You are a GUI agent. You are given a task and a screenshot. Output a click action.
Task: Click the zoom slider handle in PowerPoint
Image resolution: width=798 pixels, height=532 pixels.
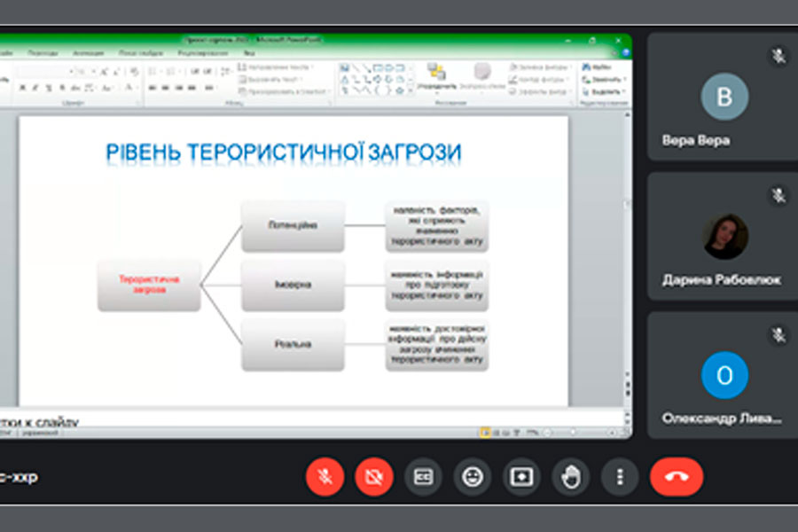coord(573,433)
